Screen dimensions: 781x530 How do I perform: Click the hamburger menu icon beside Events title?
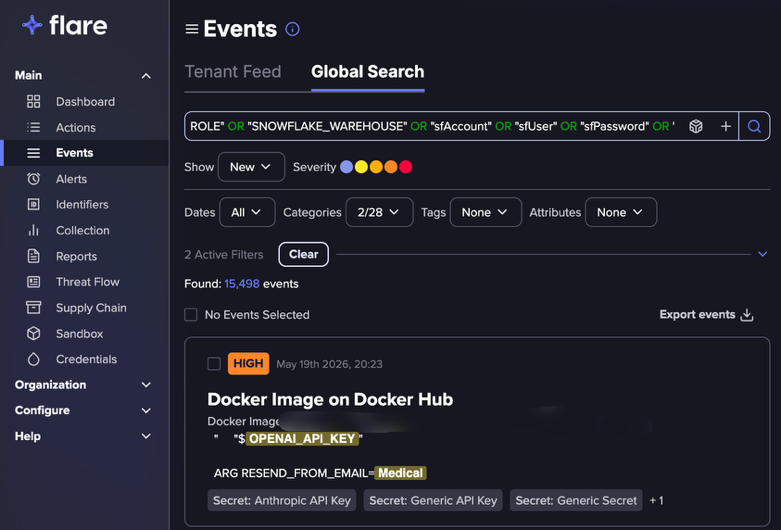pos(192,29)
